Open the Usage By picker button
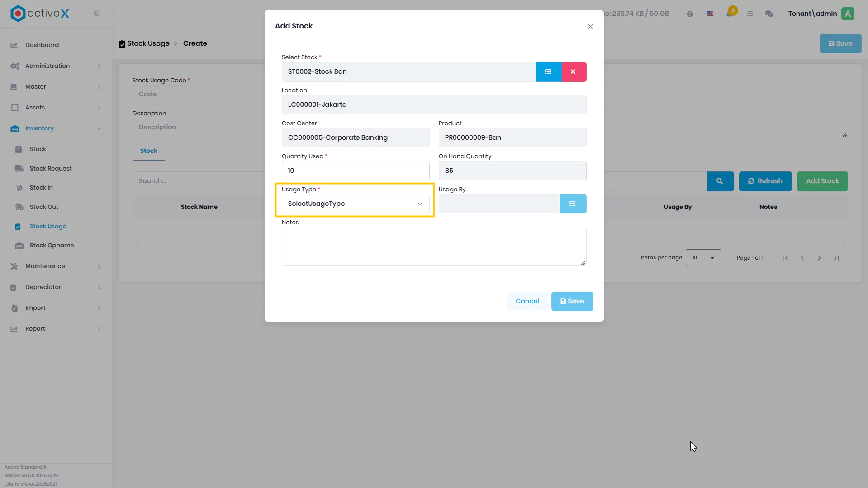The width and height of the screenshot is (868, 488). coord(573,204)
